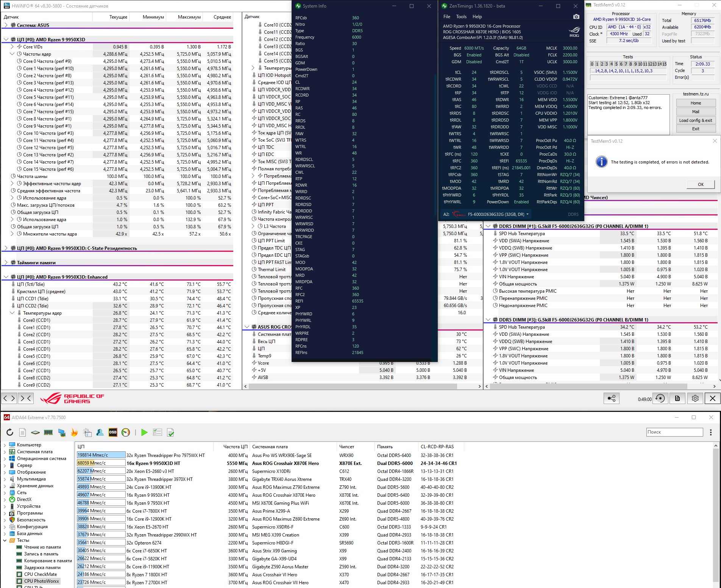Image resolution: width=721 pixels, height=588 pixels.
Task: Collapse the ЦП [#0]: AMD Ryzen 9 9950X3D section
Action: 6,40
